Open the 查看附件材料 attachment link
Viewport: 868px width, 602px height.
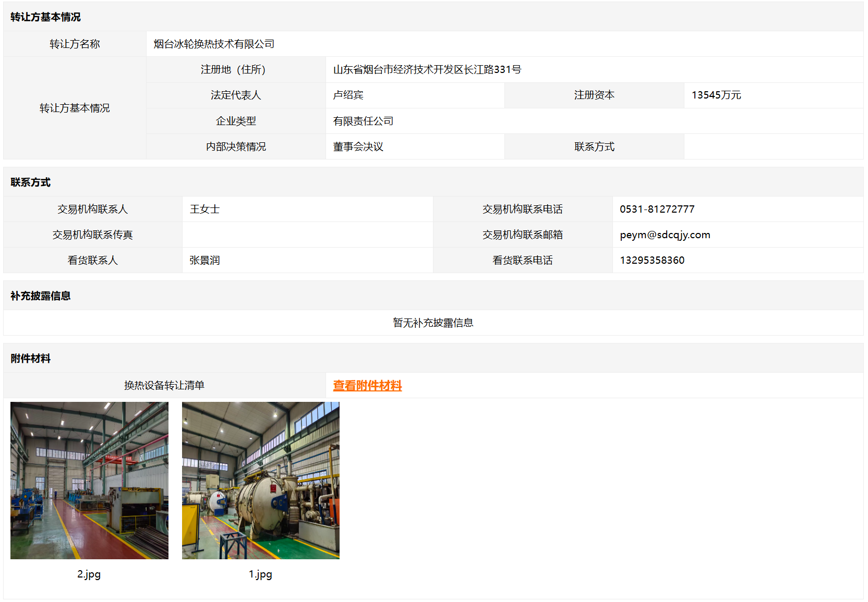click(x=367, y=386)
